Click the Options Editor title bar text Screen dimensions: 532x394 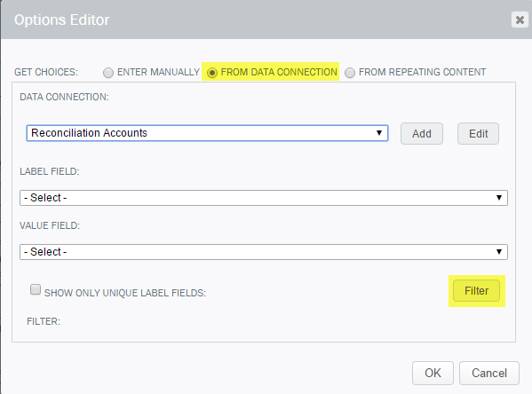pos(62,20)
